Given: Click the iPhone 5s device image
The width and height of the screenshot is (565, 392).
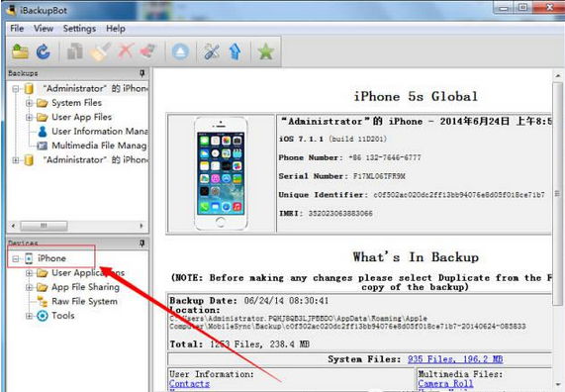Looking at the screenshot, I should [221, 173].
